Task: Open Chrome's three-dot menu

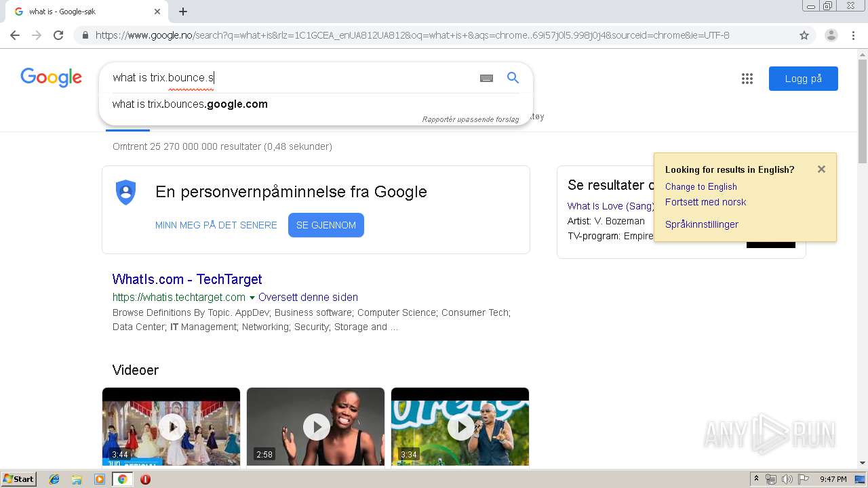Action: point(854,35)
